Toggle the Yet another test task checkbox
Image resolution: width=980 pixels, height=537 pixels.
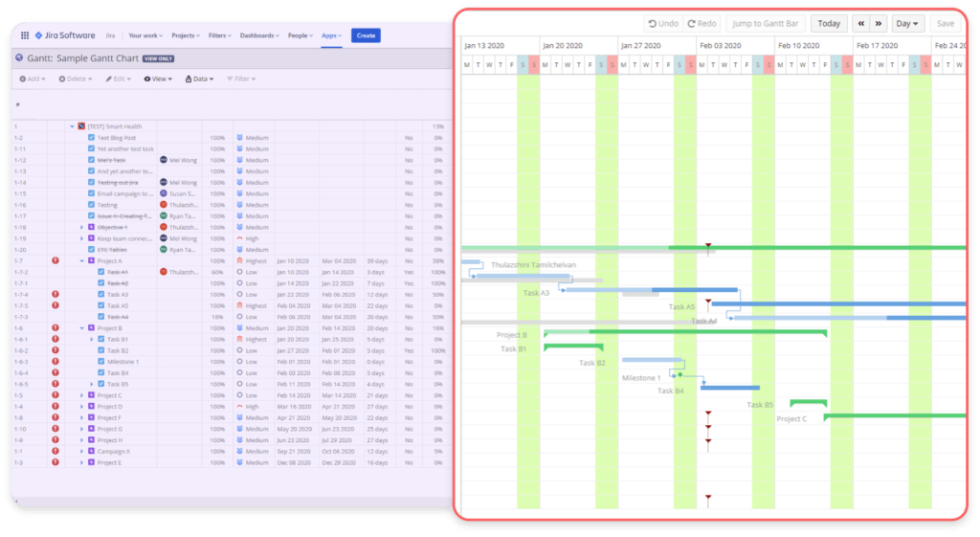click(x=91, y=148)
